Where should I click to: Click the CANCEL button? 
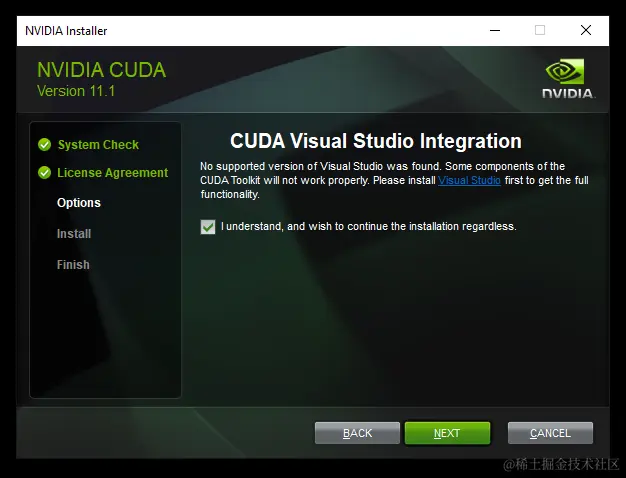pos(550,433)
